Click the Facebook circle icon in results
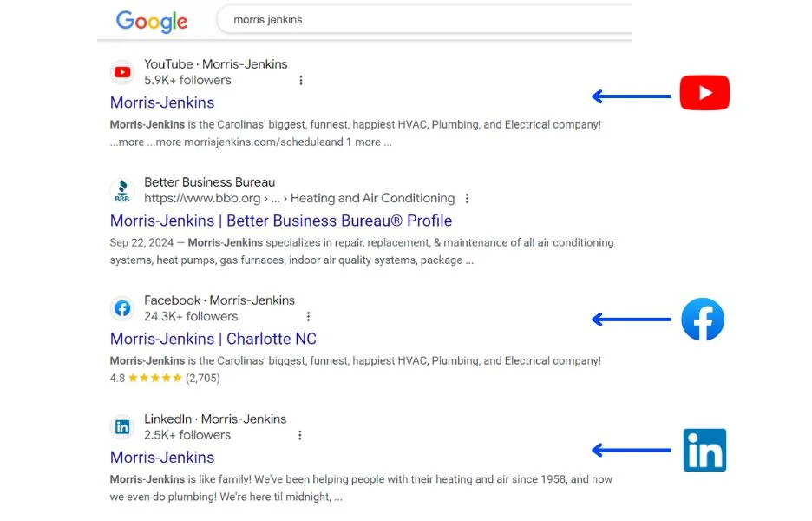The height and width of the screenshot is (521, 812). 122,308
